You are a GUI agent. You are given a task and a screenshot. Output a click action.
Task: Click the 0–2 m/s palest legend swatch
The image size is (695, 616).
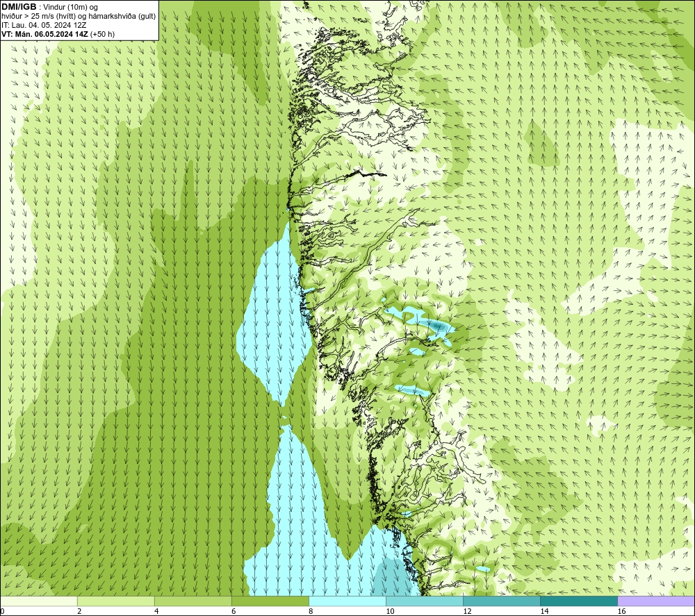pyautogui.click(x=39, y=601)
